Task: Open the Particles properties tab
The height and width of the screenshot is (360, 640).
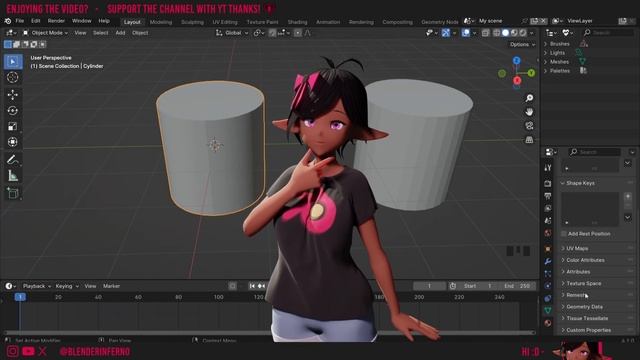Action: [548, 273]
